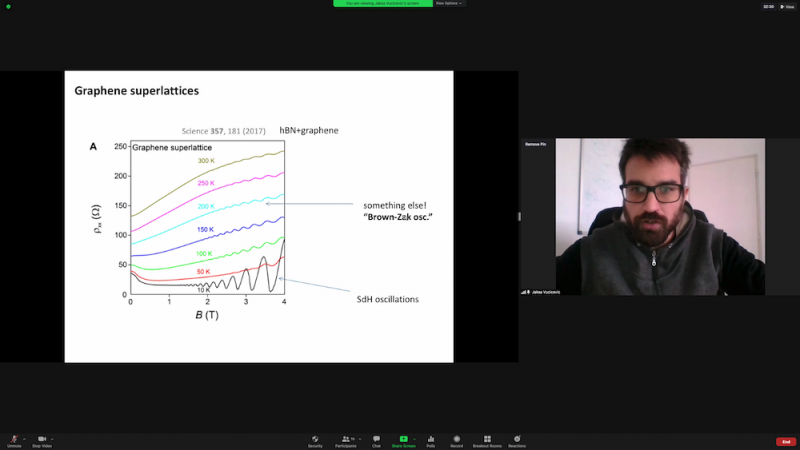Click the Remove Pin label
800x450 pixels.
click(x=534, y=144)
